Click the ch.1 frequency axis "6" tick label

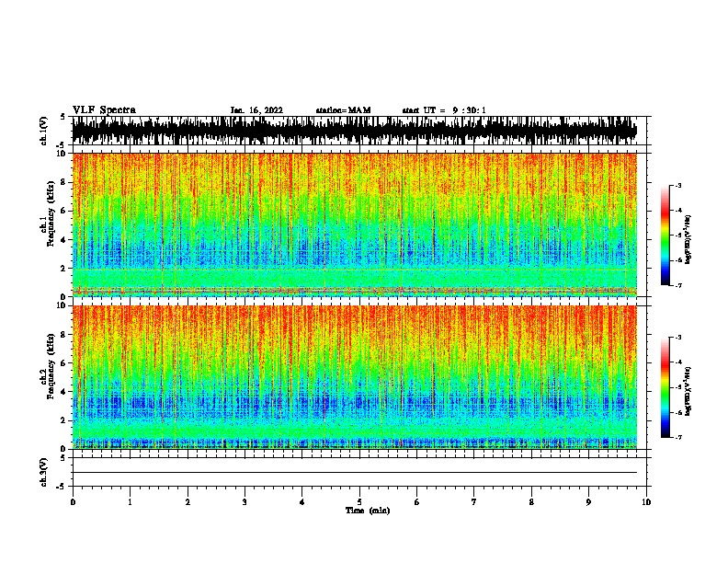click(x=63, y=211)
